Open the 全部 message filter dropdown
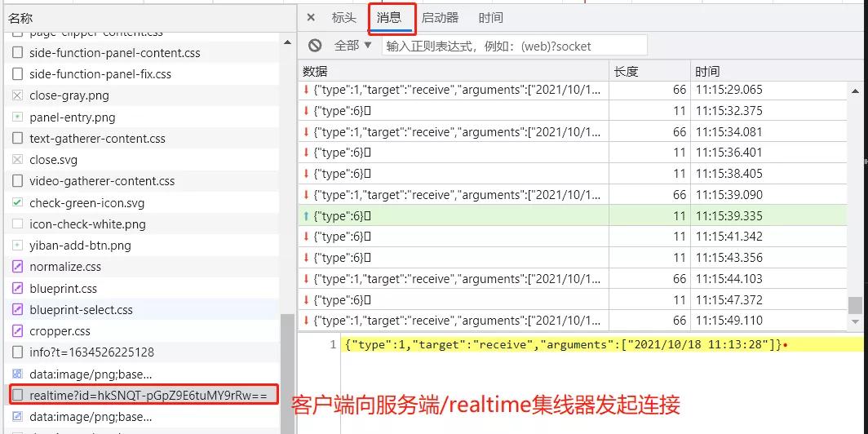 coord(353,46)
